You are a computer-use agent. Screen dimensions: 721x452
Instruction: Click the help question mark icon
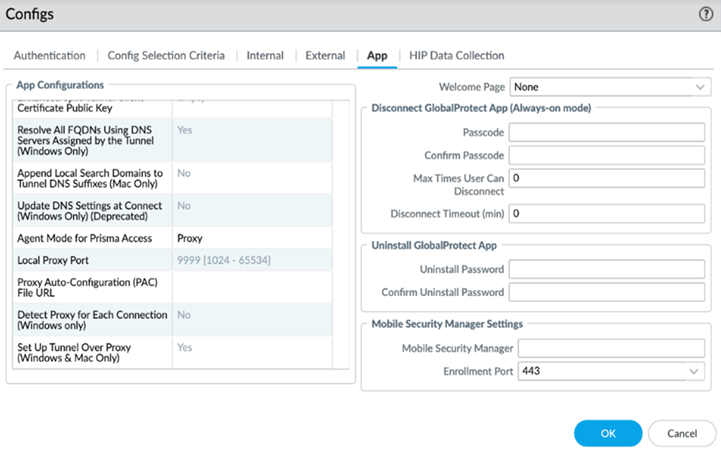tap(705, 14)
